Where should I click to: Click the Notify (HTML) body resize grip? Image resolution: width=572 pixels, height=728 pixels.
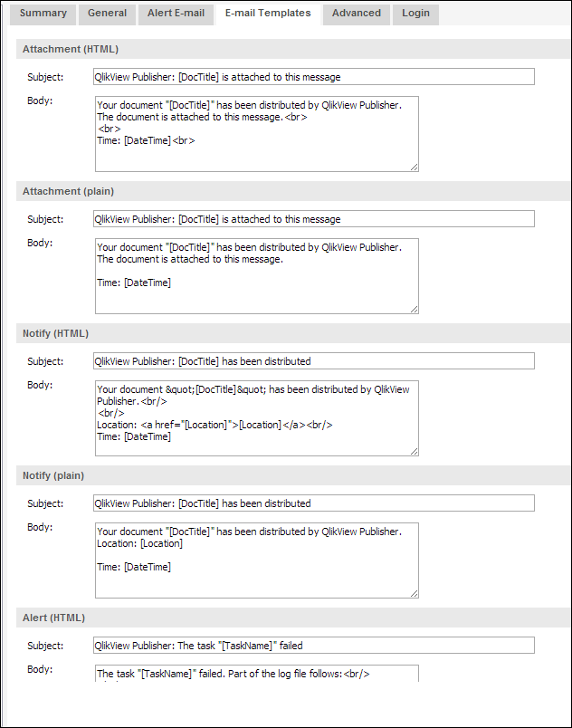tap(414, 451)
